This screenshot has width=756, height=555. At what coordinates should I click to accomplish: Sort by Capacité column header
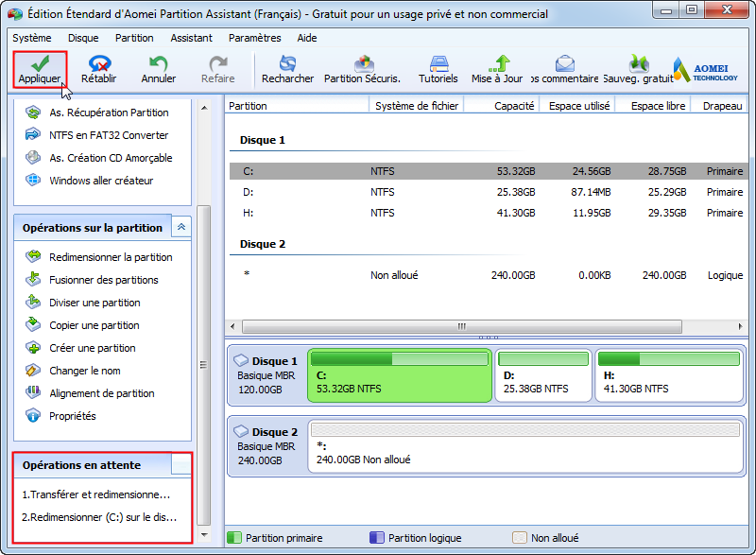click(502, 106)
